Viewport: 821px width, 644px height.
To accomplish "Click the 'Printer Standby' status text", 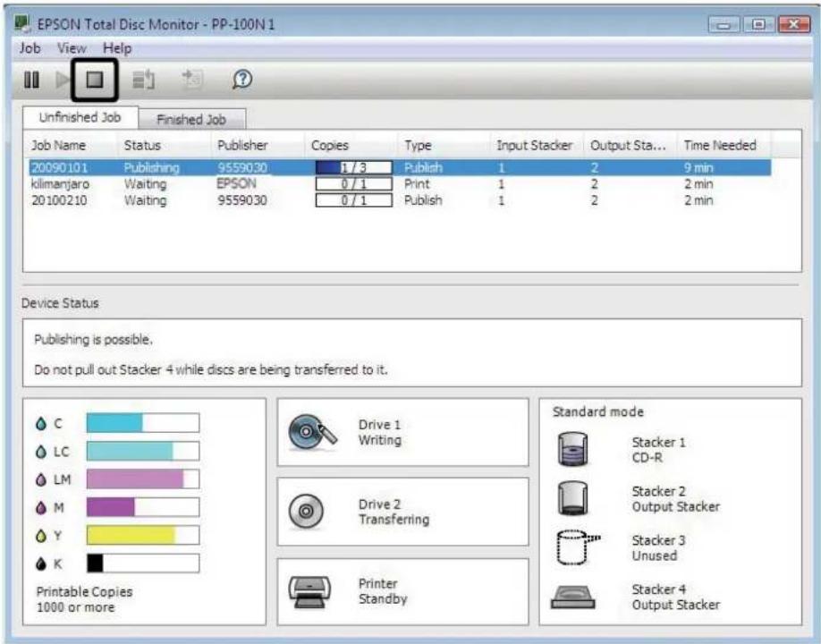I will point(383,591).
